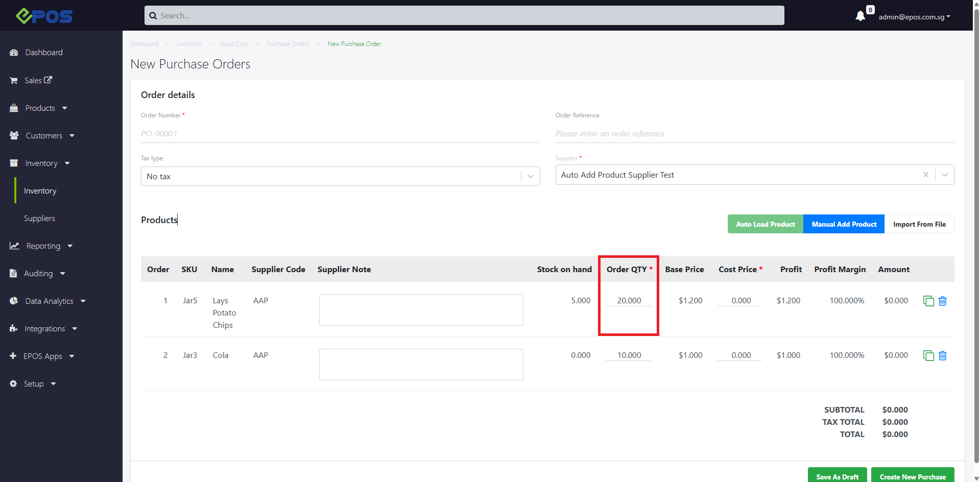Open Dashboard from the sidebar
Viewport: 980px width, 482px height.
pos(44,53)
